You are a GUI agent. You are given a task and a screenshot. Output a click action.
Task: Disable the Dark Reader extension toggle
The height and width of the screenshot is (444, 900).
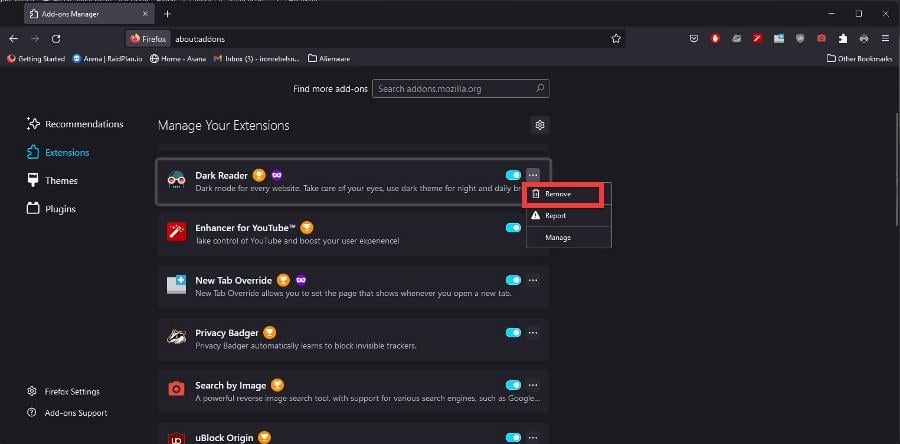coord(513,175)
